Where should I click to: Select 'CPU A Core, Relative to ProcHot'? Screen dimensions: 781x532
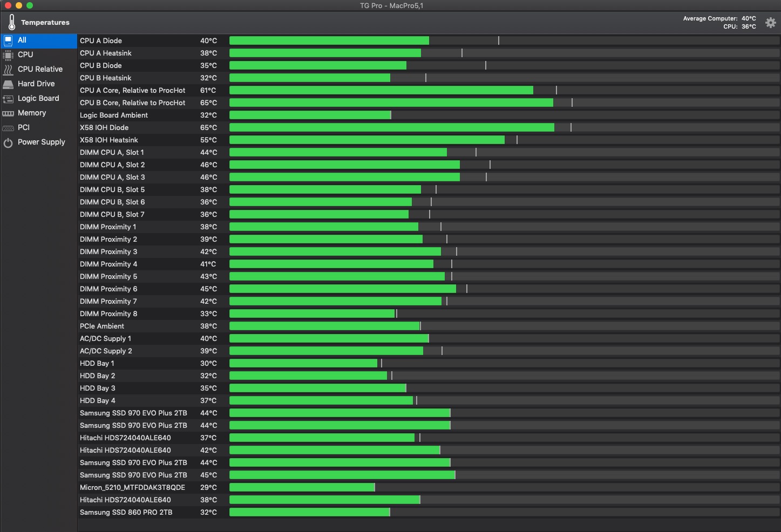[133, 90]
